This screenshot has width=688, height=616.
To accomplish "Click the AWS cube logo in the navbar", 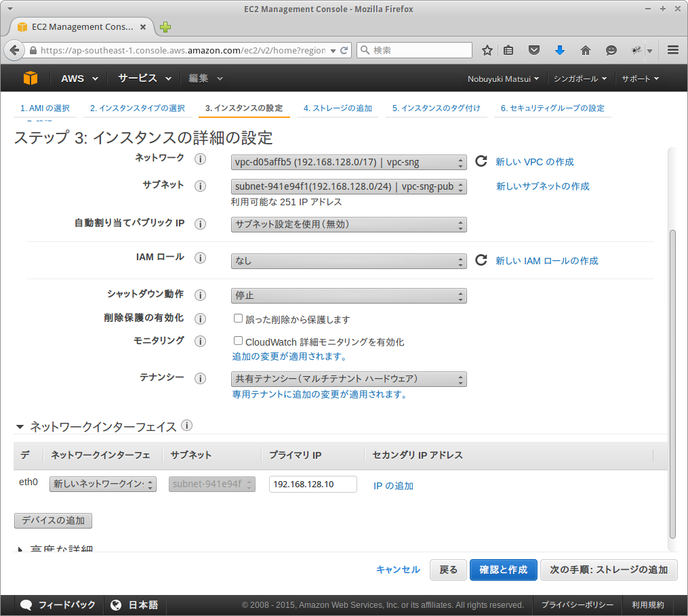I will [x=30, y=78].
